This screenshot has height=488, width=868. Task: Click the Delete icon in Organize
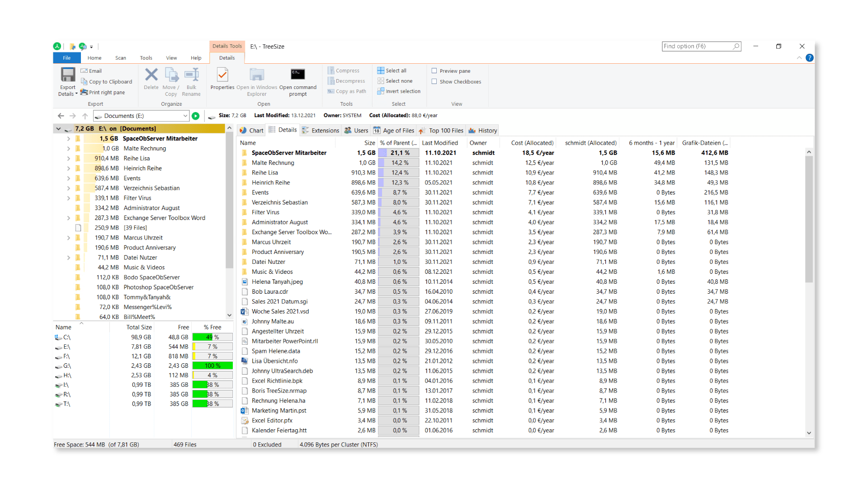pyautogui.click(x=151, y=75)
